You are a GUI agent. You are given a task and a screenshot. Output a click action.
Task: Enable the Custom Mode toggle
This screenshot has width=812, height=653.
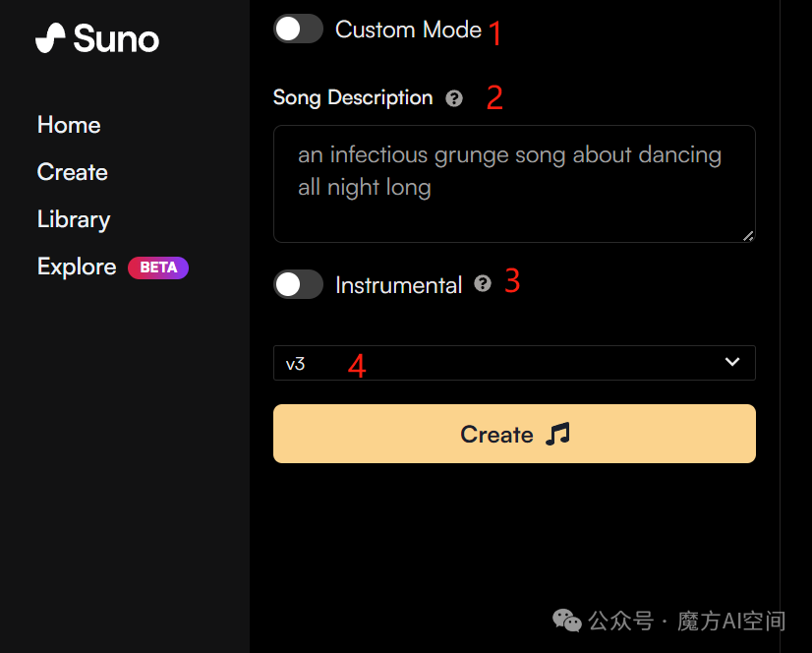298,30
